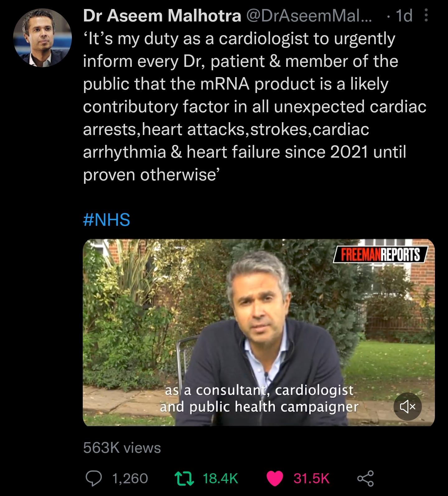
Task: Click the closing words "proven otherwise"
Action: [149, 175]
